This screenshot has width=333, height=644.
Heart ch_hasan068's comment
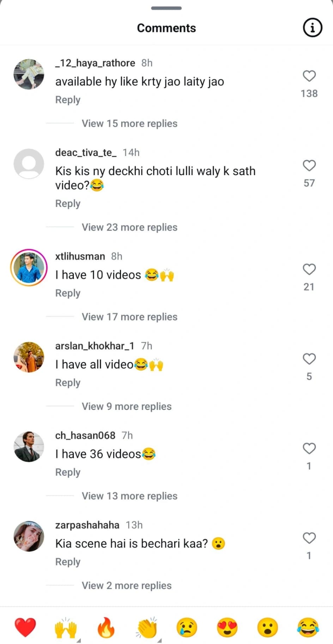309,448
